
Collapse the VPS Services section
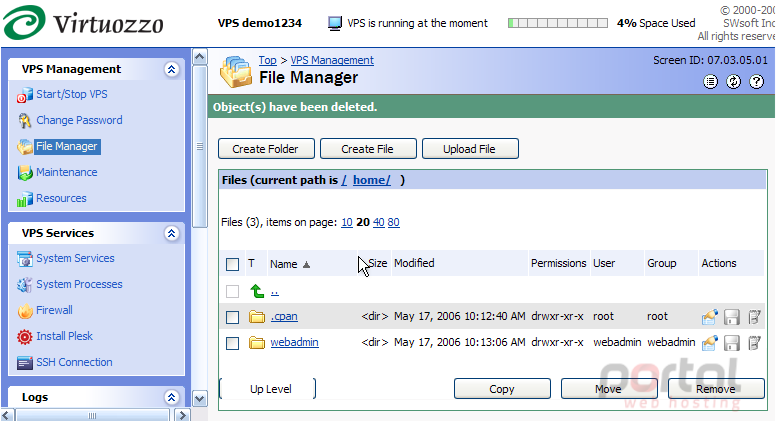(x=171, y=233)
